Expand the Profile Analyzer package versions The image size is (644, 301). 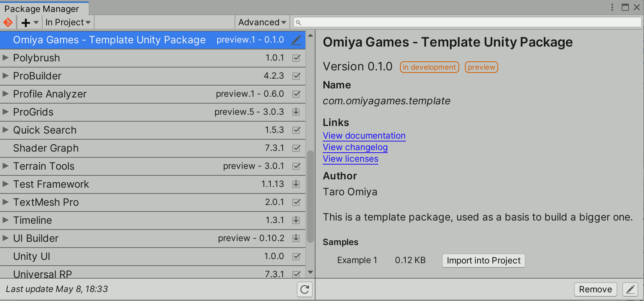click(x=5, y=93)
